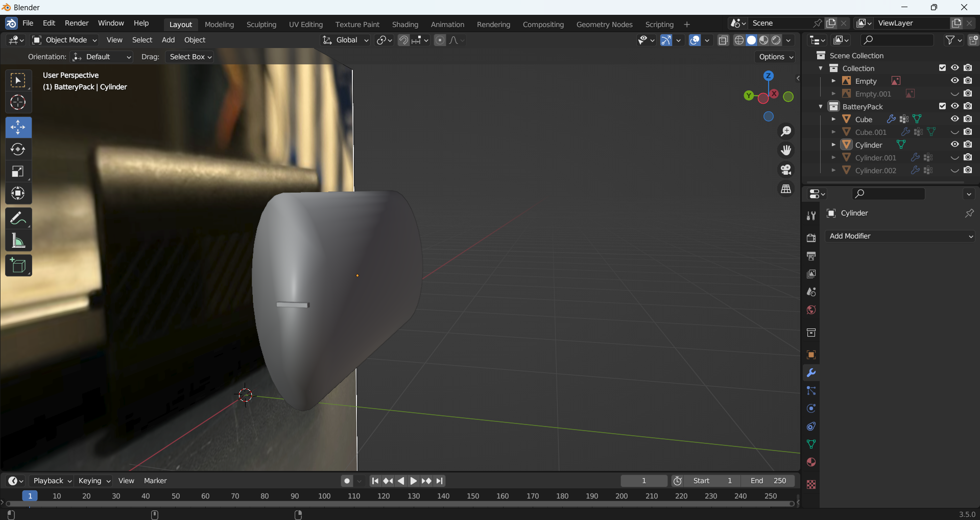Click frame 100 on the timeline
This screenshot has width=980, height=520.
[x=324, y=496]
